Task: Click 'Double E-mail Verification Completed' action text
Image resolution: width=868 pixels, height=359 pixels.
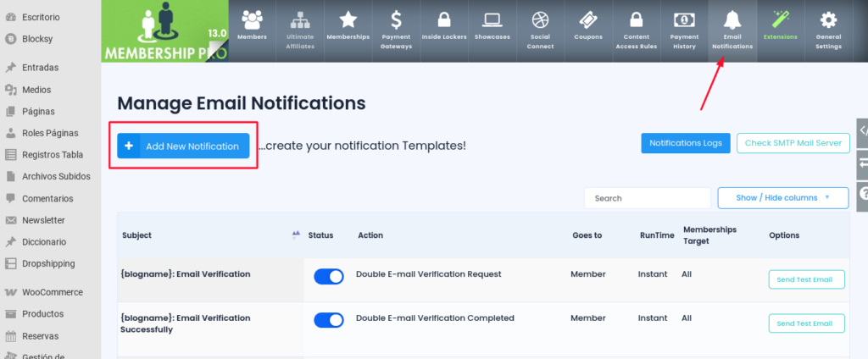Action: (x=435, y=318)
